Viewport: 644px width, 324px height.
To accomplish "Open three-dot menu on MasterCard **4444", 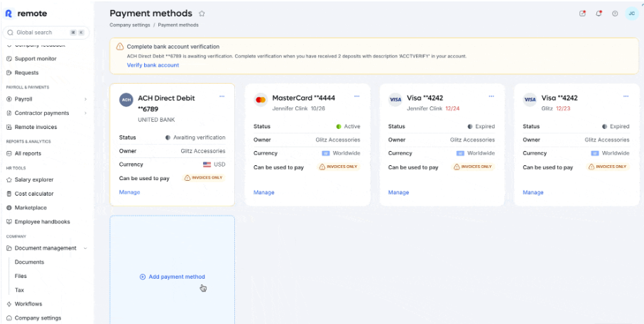I will coord(356,96).
